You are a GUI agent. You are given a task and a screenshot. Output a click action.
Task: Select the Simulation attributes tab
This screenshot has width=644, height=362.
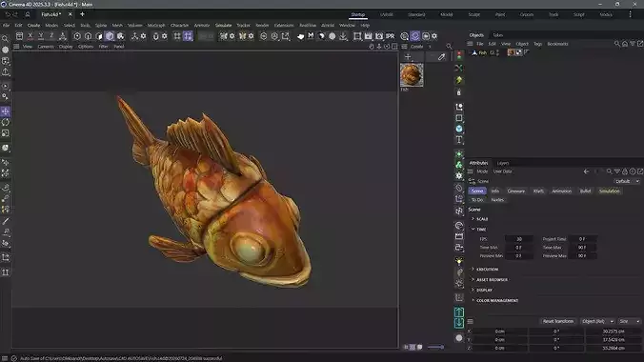click(609, 191)
